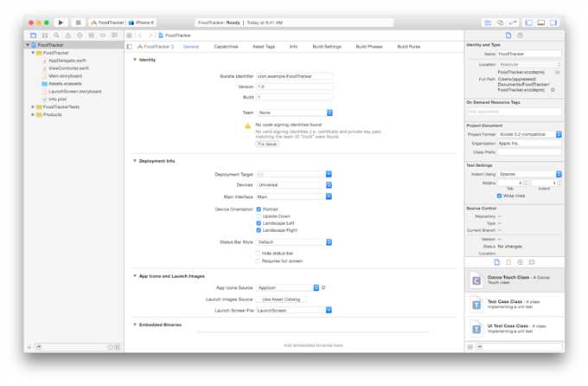
Task: Show the Version editor
Action: tap(513, 23)
